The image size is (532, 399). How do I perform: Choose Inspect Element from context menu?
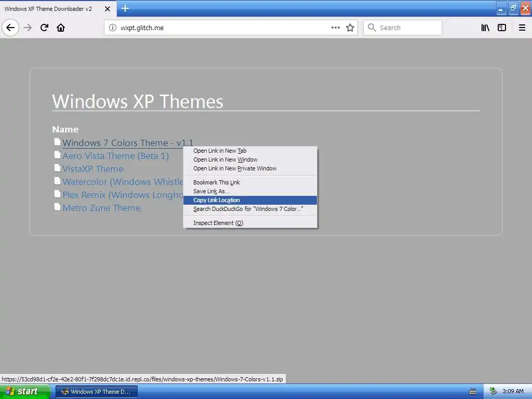tap(250, 223)
